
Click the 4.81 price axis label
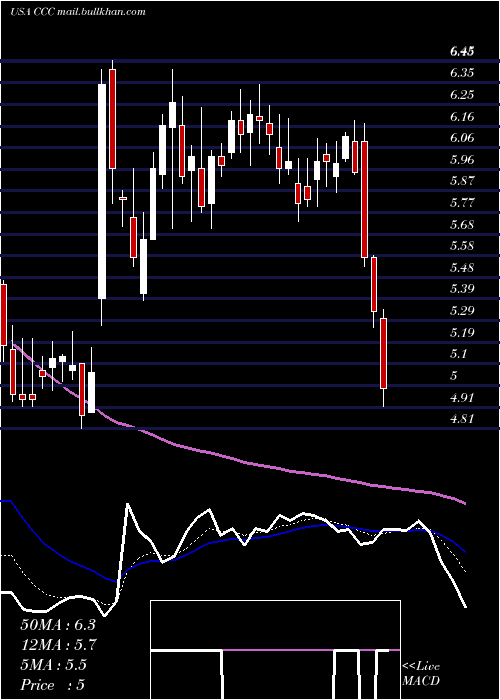(462, 419)
